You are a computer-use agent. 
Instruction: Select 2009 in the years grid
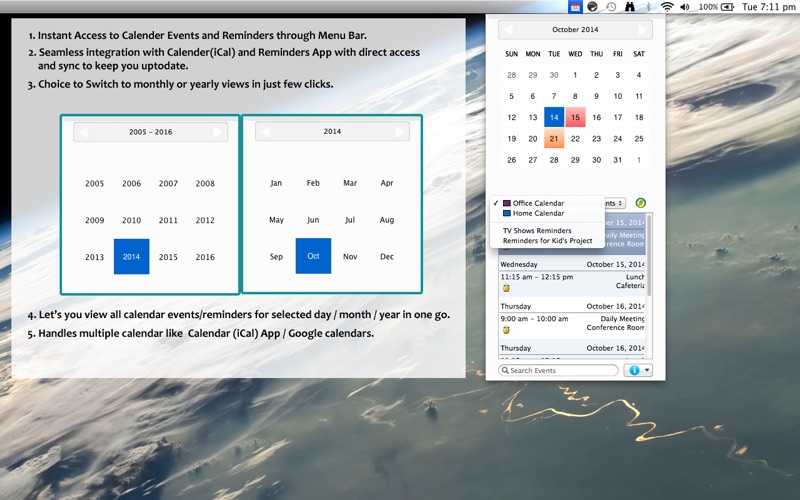click(x=94, y=220)
